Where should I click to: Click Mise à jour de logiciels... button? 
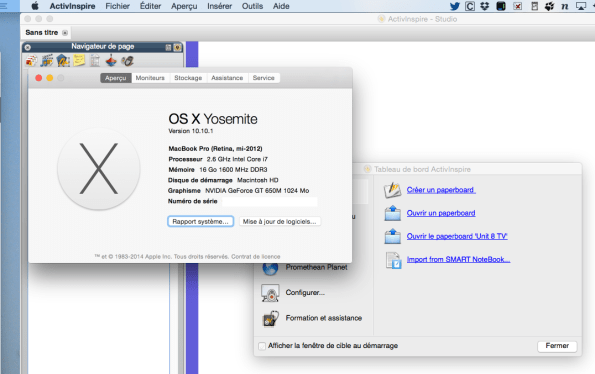point(280,222)
